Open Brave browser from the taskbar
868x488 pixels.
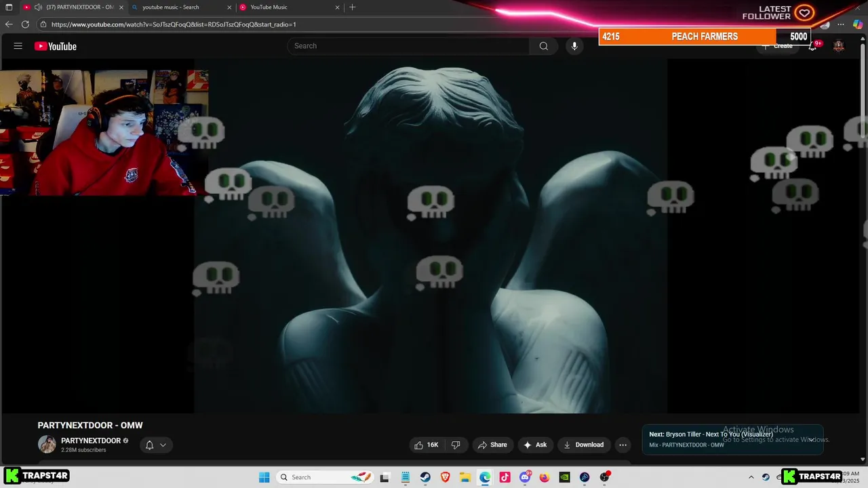[x=445, y=477]
